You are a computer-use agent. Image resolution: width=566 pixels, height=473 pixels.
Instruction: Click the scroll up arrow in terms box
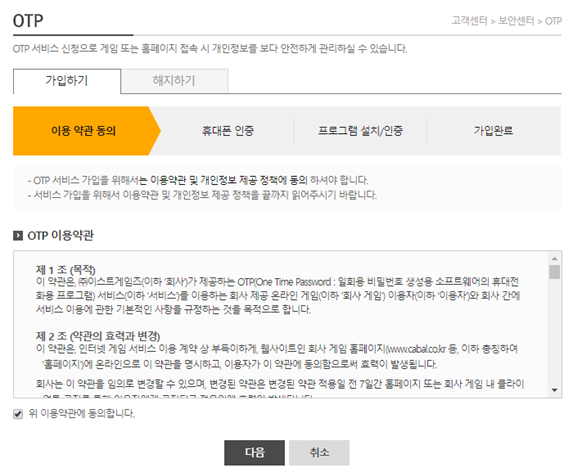pos(554,259)
